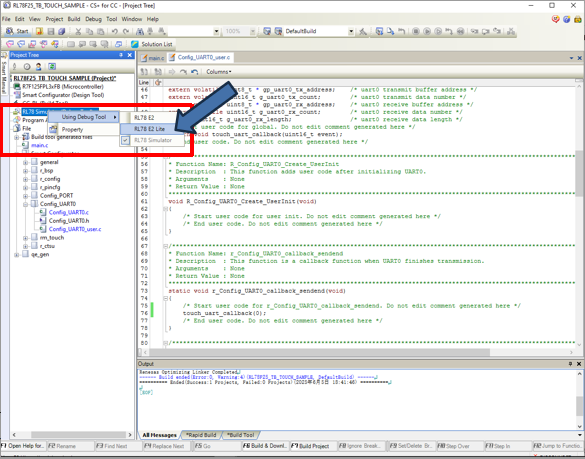585x459 pixels.
Task: Select RL78 E2 Lite debug tool
Action: [x=152, y=129]
